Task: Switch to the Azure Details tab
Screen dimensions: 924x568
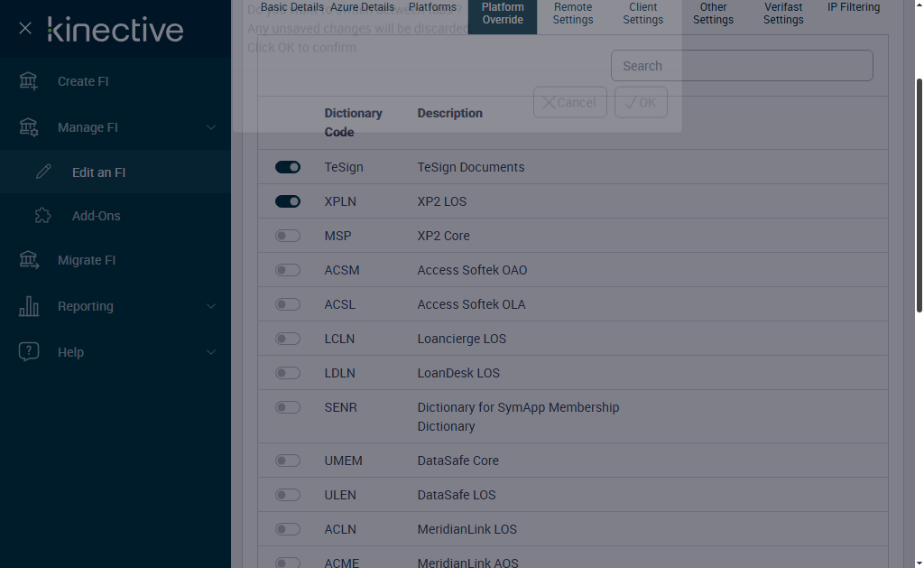Action: pos(362,7)
